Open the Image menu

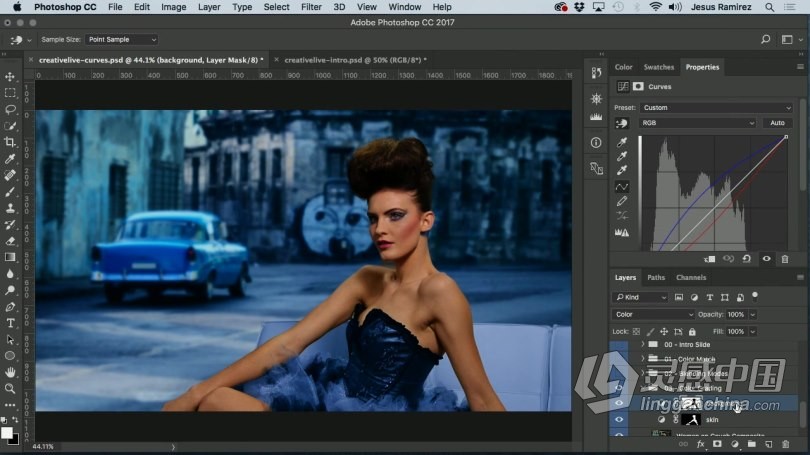pos(174,7)
